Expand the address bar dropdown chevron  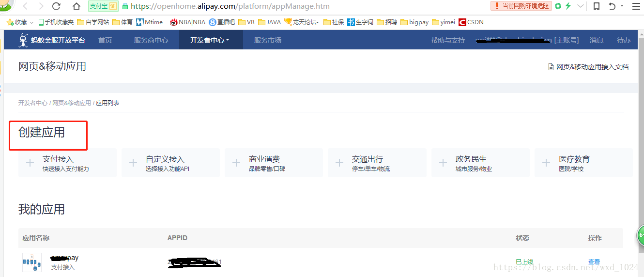(x=580, y=6)
